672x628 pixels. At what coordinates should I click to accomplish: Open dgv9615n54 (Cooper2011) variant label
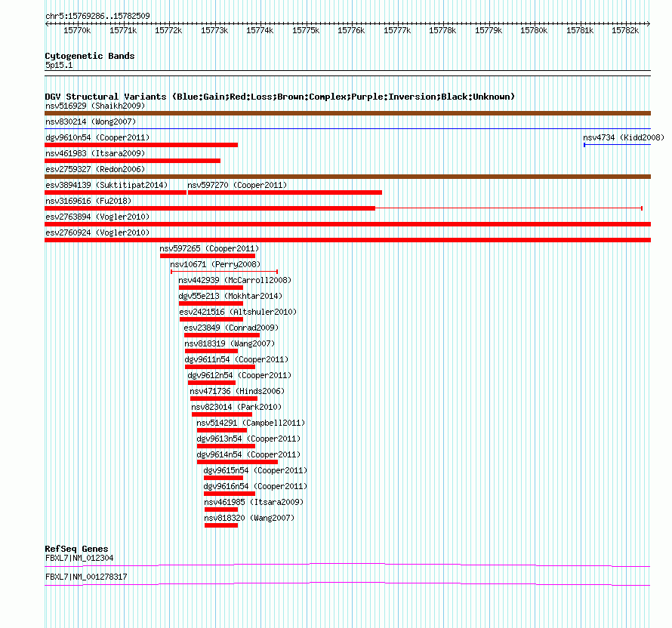[x=255, y=470]
